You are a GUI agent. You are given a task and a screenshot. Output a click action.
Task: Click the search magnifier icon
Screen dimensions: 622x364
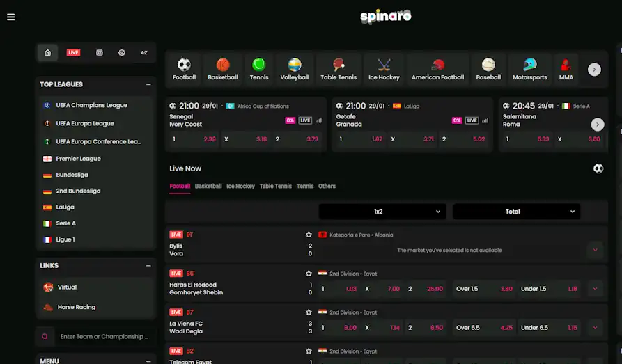45,336
